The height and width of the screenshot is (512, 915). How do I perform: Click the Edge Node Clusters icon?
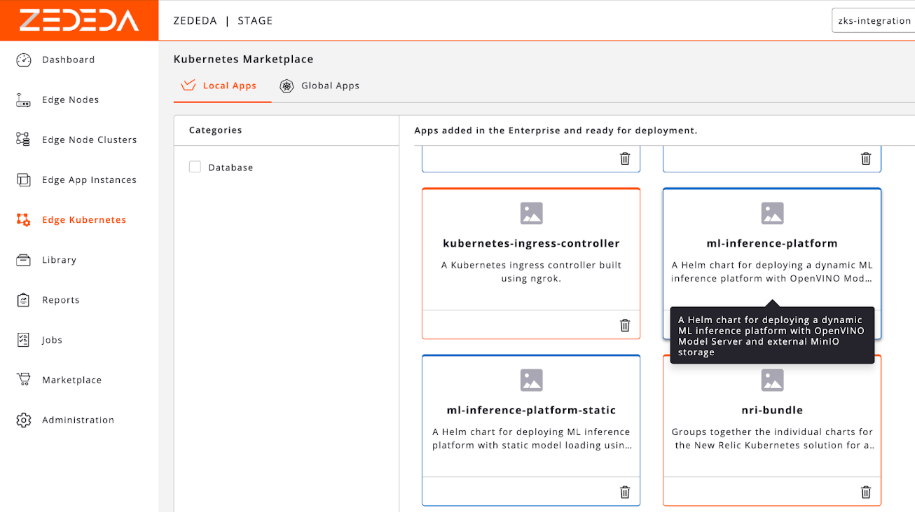click(x=24, y=140)
